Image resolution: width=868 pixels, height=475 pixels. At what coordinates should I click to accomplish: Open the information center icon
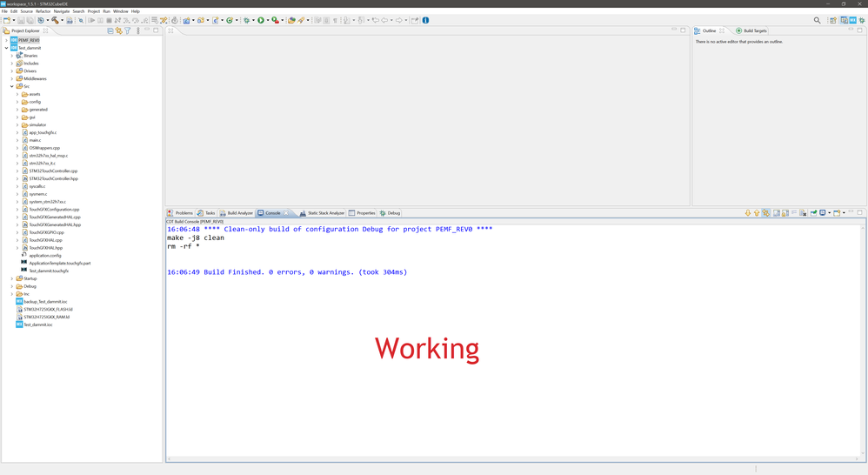425,20
